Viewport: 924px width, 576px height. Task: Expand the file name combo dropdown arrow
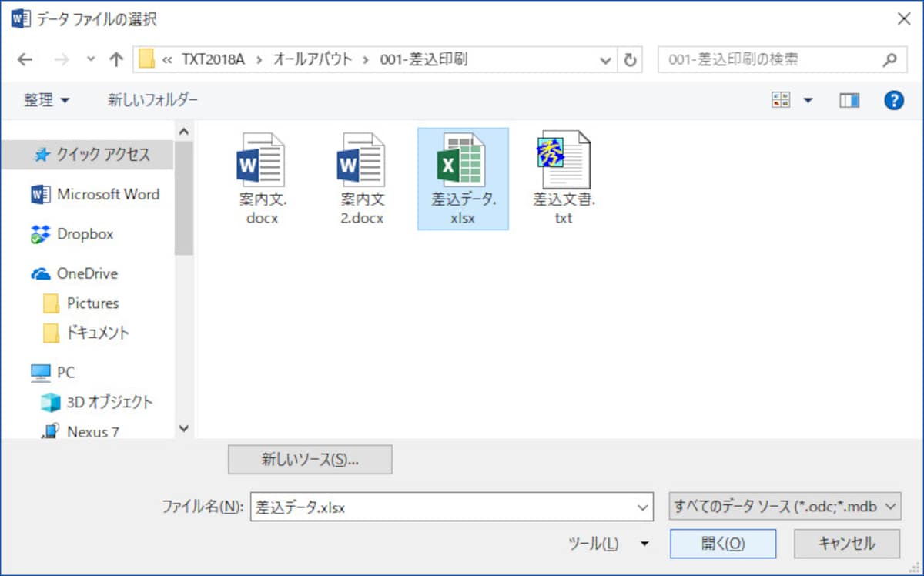tap(642, 507)
